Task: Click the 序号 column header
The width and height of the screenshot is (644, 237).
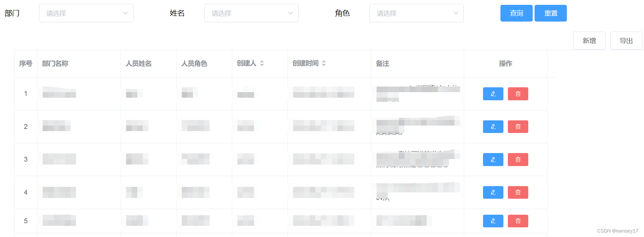Action: [26, 64]
